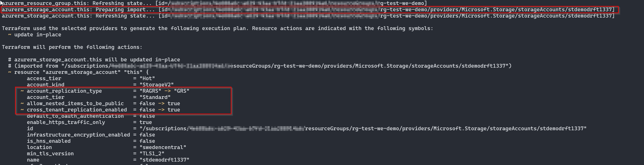Click the infrastructure_encryption_enabled attribute name
644x165 pixels.
coord(79,135)
